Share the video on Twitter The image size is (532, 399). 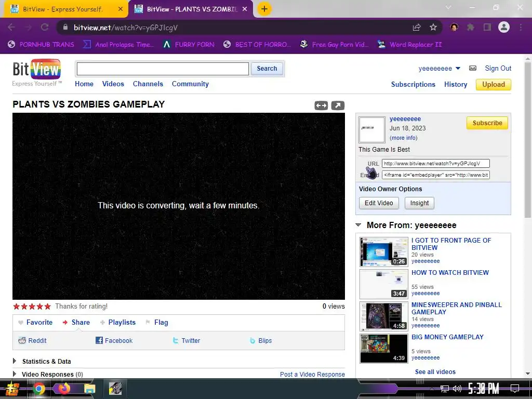187,341
